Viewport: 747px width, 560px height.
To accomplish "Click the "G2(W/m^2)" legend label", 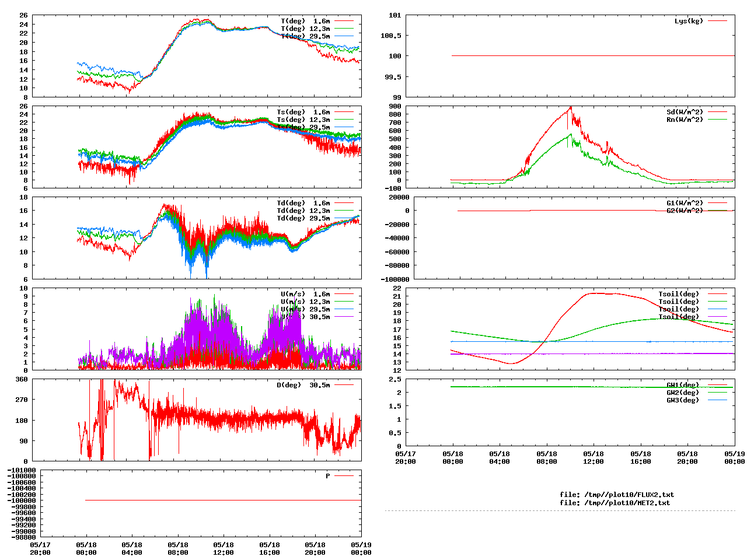I will click(x=685, y=211).
